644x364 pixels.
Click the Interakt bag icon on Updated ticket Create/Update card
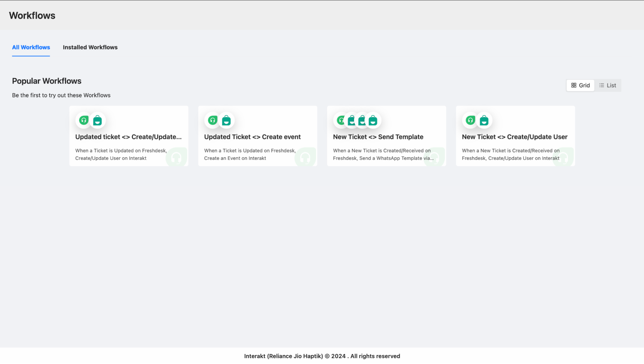pyautogui.click(x=97, y=120)
